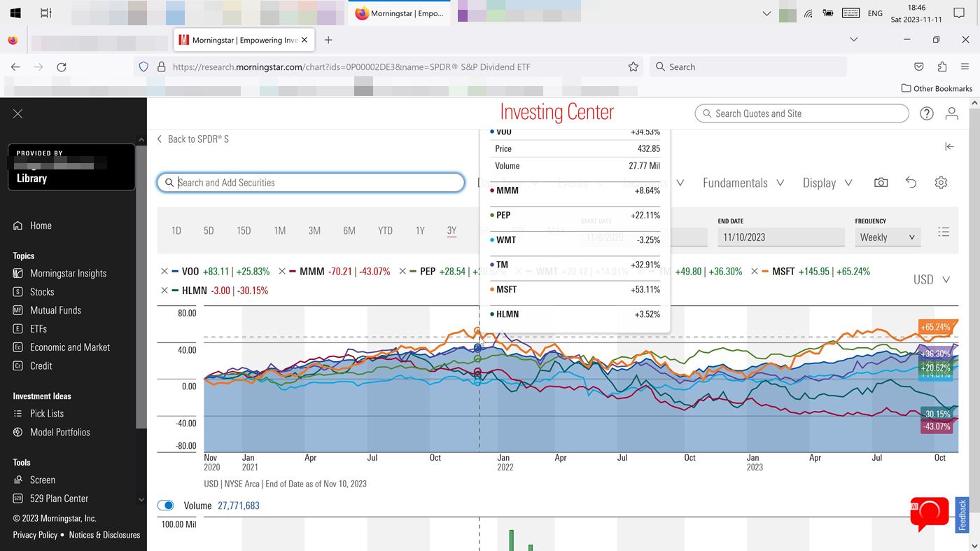980x551 pixels.
Task: Open Other Bookmarks folder
Action: click(x=937, y=88)
